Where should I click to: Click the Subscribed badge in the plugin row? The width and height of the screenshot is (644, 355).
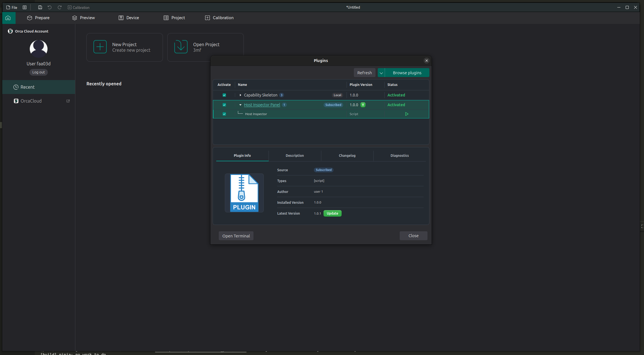click(x=333, y=105)
